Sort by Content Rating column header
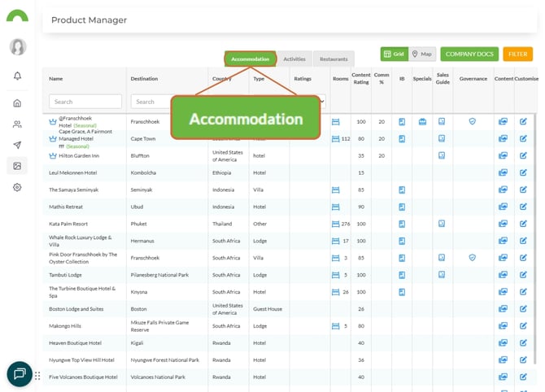Viewport: 545px width, 392px height. (361, 79)
